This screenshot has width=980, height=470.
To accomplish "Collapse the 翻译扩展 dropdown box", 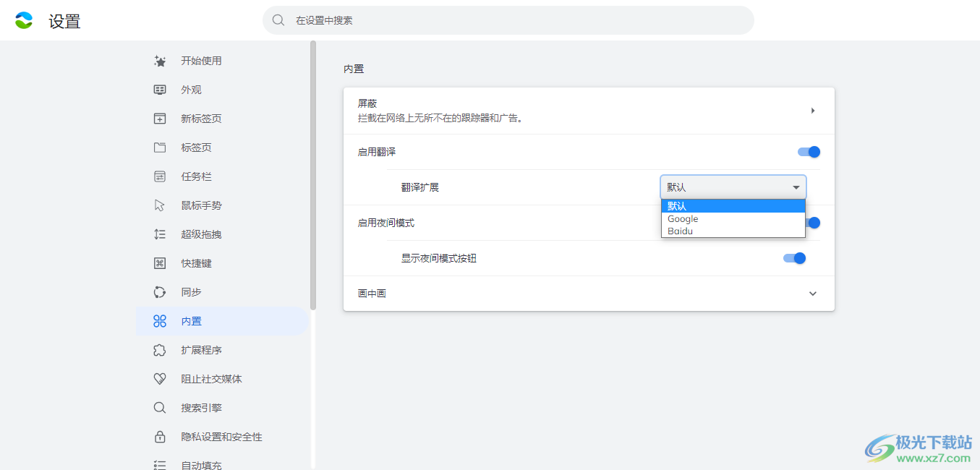I will [733, 187].
